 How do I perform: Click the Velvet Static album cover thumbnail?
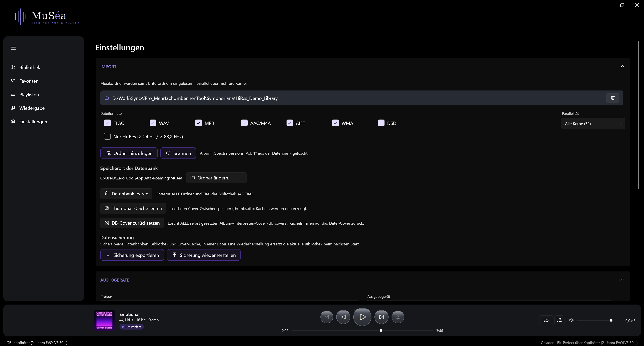104,320
